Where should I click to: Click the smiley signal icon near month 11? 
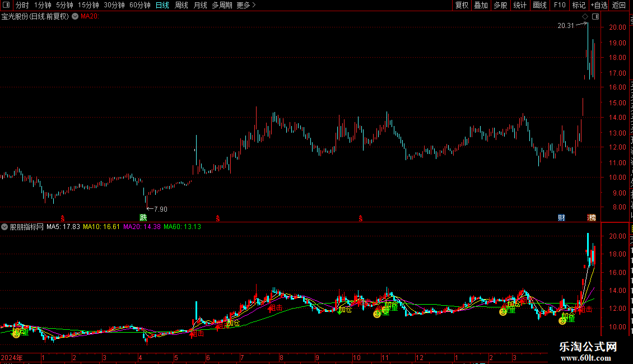pyautogui.click(x=377, y=314)
